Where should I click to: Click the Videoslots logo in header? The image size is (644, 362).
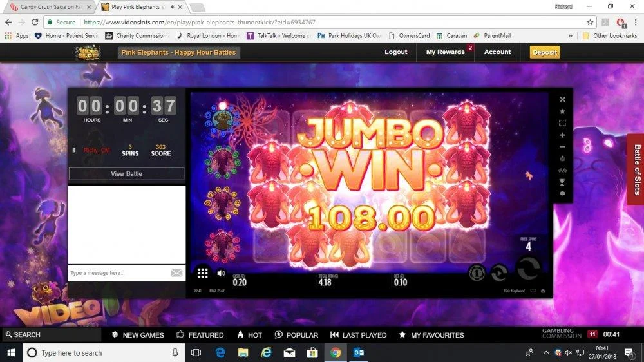point(88,52)
